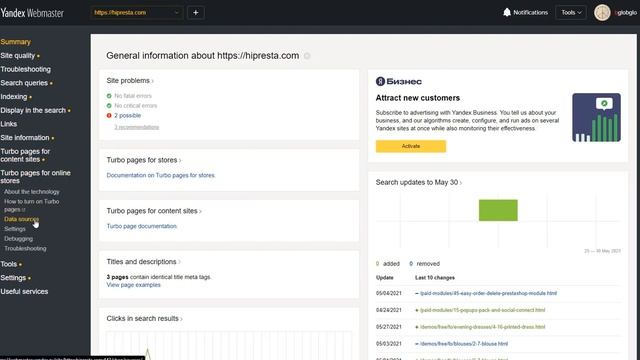
Task: Expand Search updates to May 30 heading
Action: tap(419, 182)
